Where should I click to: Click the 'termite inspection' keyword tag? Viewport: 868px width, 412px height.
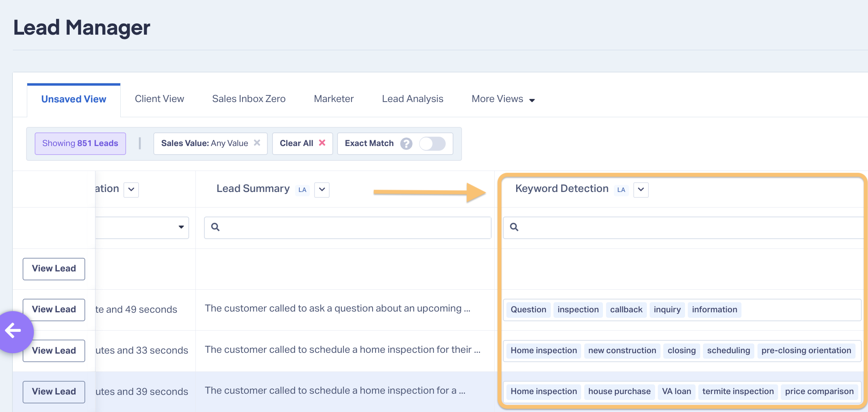tap(738, 392)
